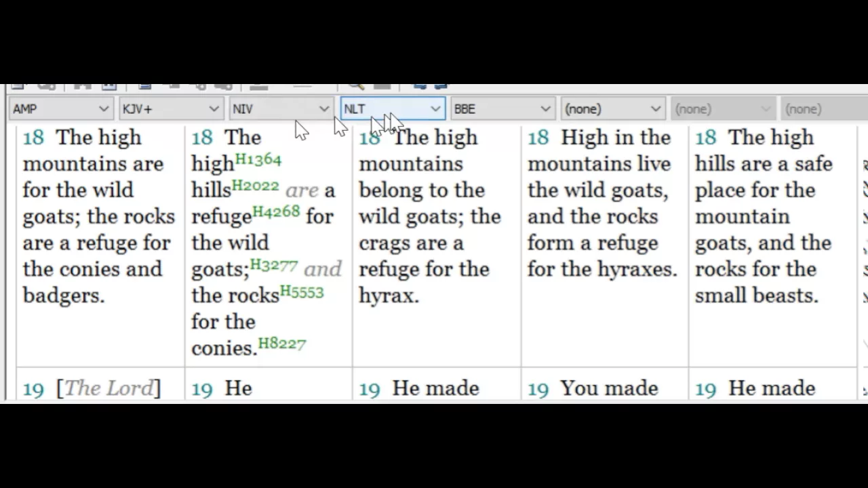
Task: Click Strong's number H3277
Action: tap(274, 265)
